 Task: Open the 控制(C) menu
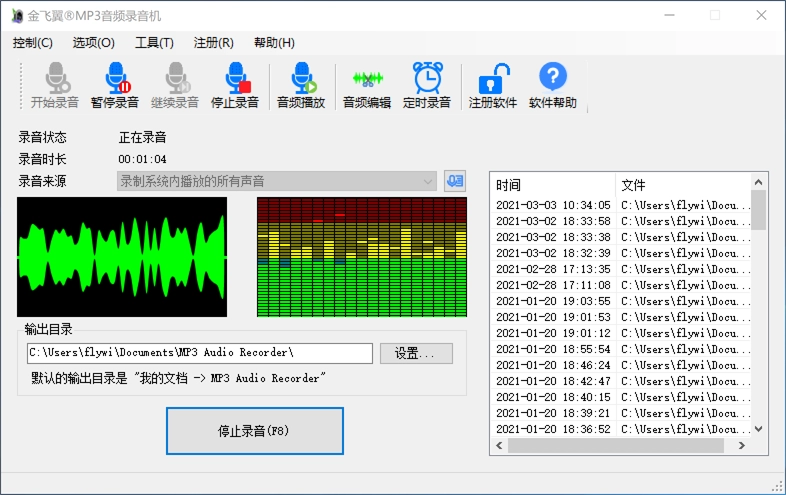coord(33,43)
